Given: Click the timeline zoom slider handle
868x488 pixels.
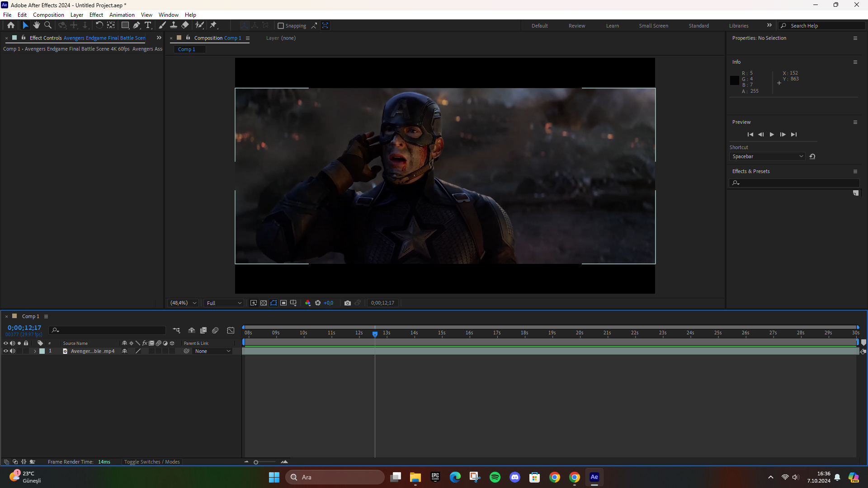Looking at the screenshot, I should click(x=256, y=462).
